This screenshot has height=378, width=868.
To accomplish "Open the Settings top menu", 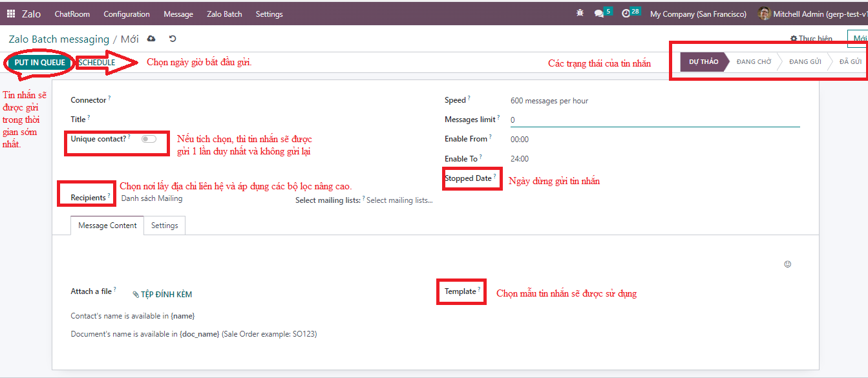I will [x=269, y=14].
